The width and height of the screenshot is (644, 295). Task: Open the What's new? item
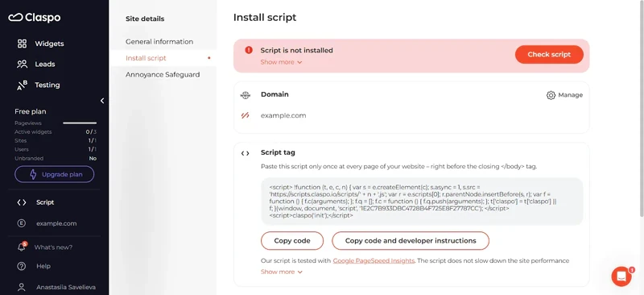tap(53, 247)
